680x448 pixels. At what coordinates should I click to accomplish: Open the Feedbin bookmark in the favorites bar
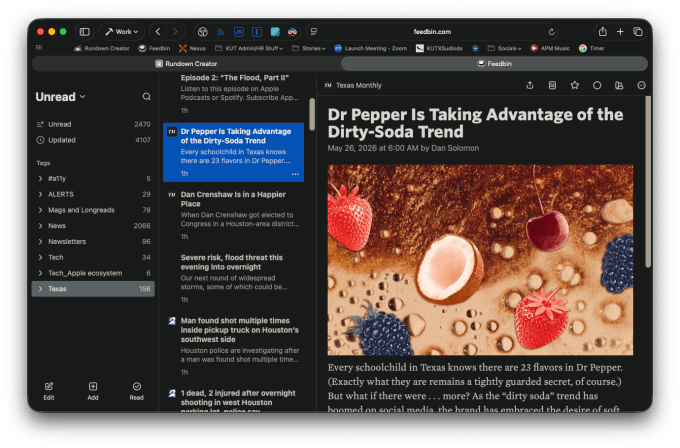tap(154, 48)
